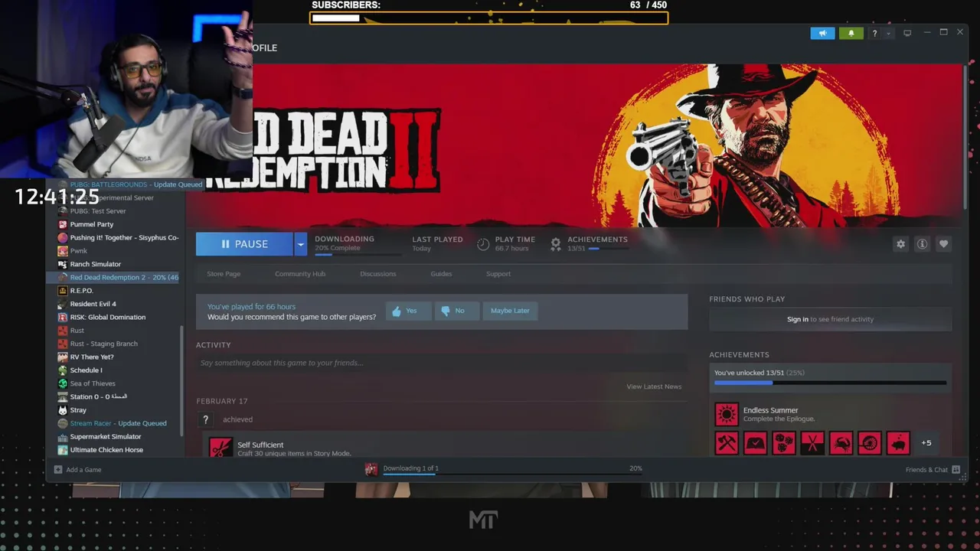Click the thumbs down No button
This screenshot has width=980, height=551.
point(456,311)
